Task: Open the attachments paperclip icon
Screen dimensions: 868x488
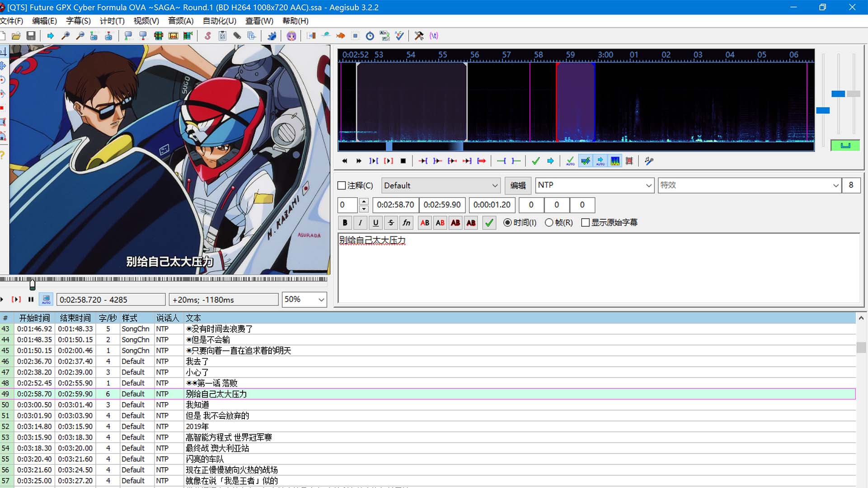Action: point(237,36)
